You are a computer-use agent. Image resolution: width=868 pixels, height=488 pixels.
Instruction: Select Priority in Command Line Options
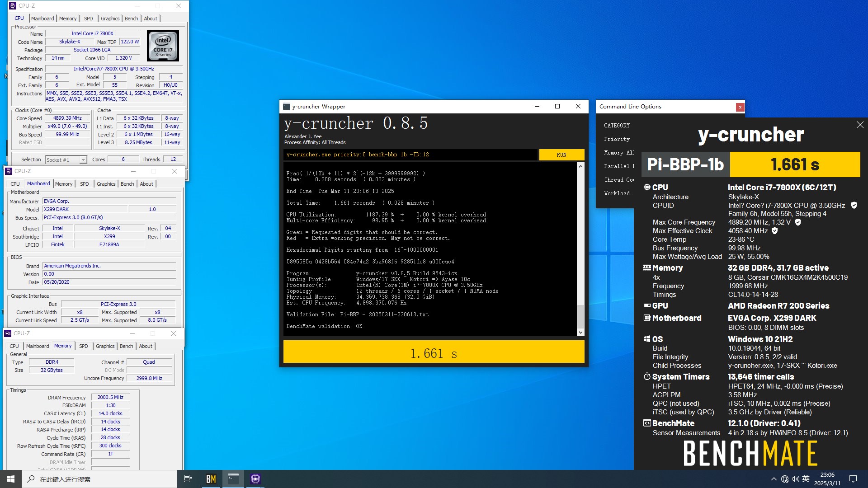click(x=617, y=139)
